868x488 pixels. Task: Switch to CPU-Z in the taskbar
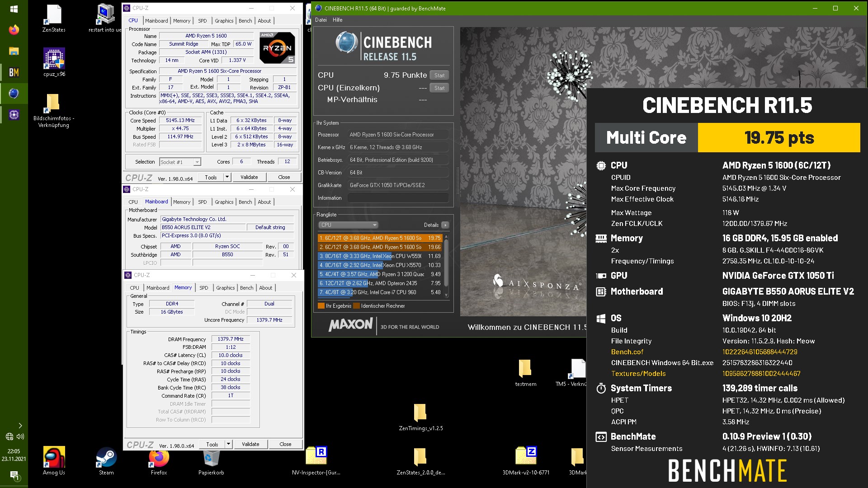(14, 115)
